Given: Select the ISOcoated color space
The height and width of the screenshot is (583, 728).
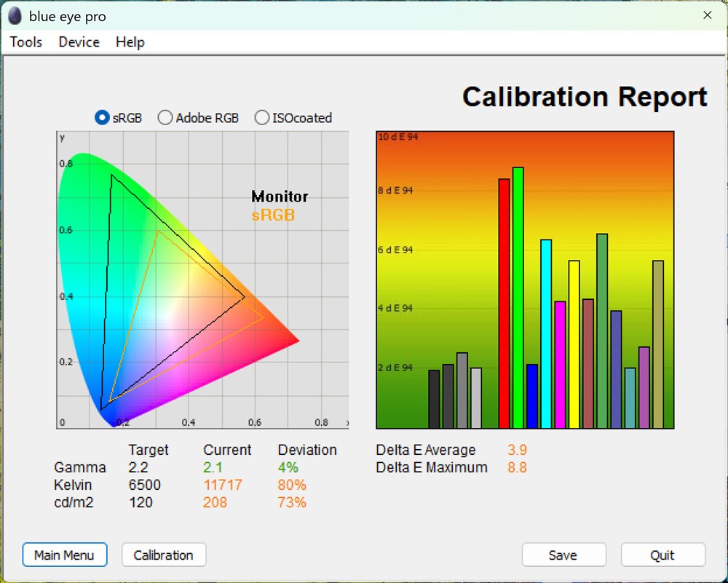Looking at the screenshot, I should (x=261, y=117).
